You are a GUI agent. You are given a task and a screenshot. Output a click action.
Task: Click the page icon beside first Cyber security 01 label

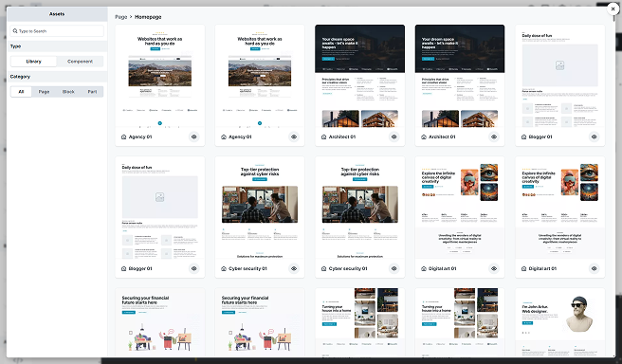click(224, 268)
